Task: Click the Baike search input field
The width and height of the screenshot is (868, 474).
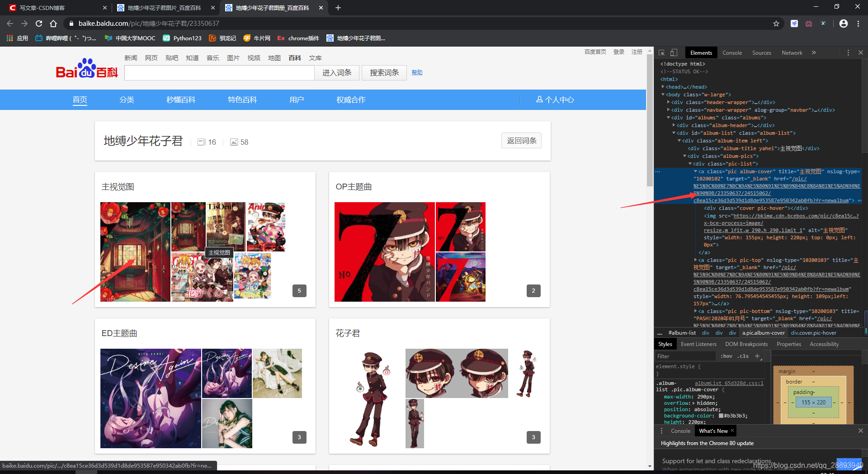Action: 219,73
